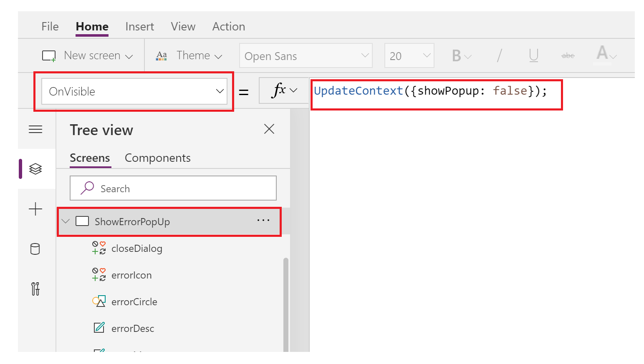Screen dimensions: 644x364
Task: Select the Tree view icon in left rail
Action: click(x=35, y=168)
